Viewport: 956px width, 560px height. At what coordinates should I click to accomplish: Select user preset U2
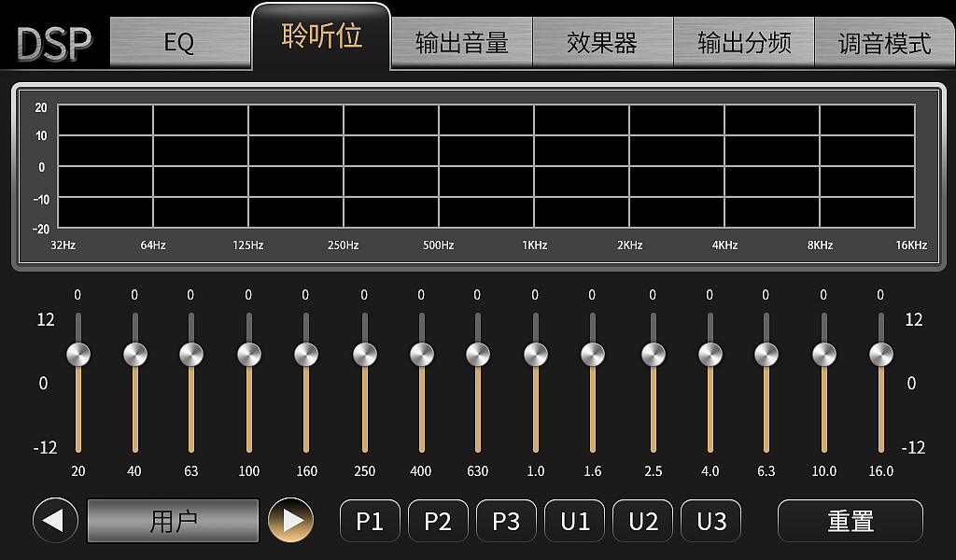point(642,521)
